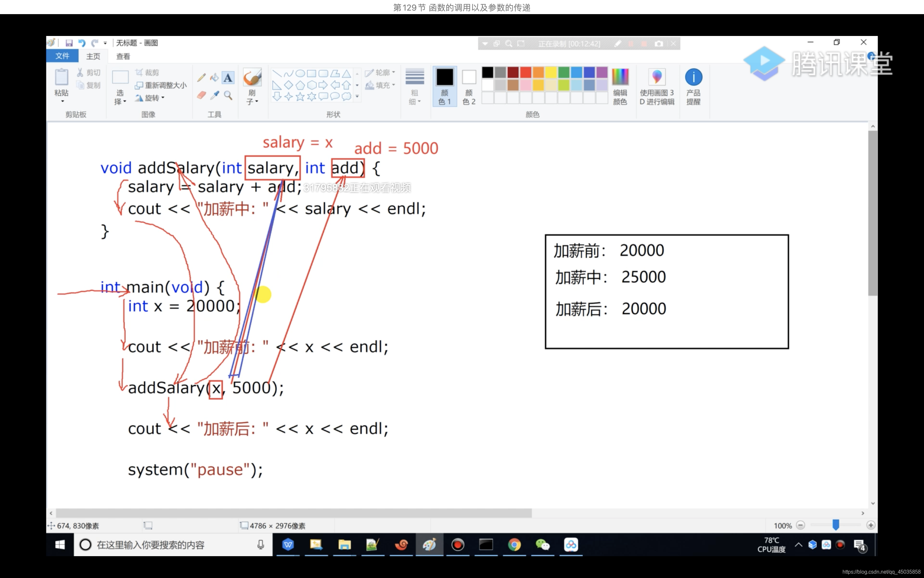
Task: Click the Copy button
Action: point(89,85)
